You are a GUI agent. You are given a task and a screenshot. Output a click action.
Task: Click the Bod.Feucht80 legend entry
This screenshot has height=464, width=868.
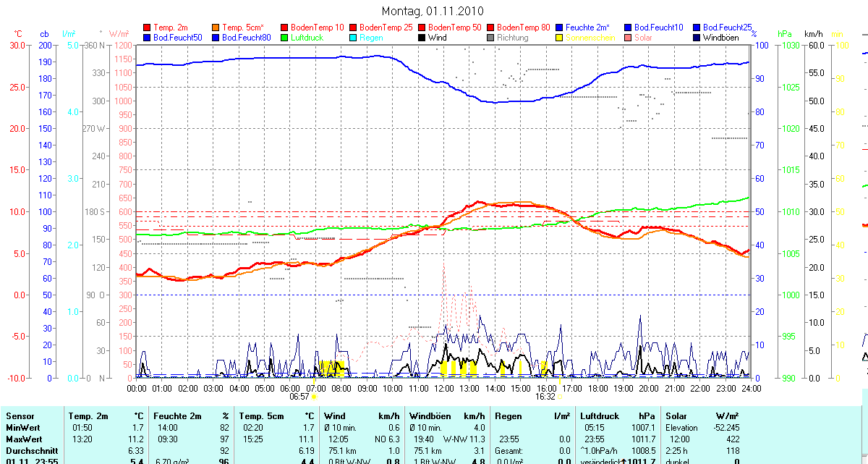[x=244, y=37]
